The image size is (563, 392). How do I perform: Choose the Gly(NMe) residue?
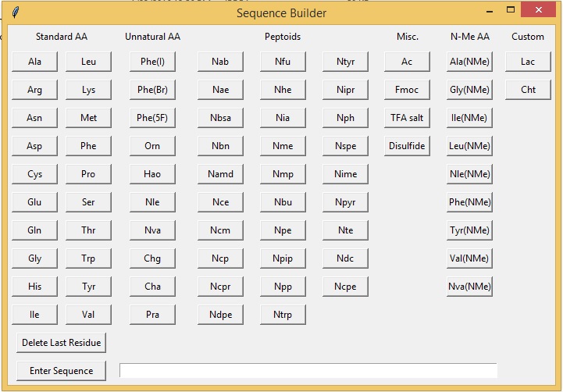(469, 90)
